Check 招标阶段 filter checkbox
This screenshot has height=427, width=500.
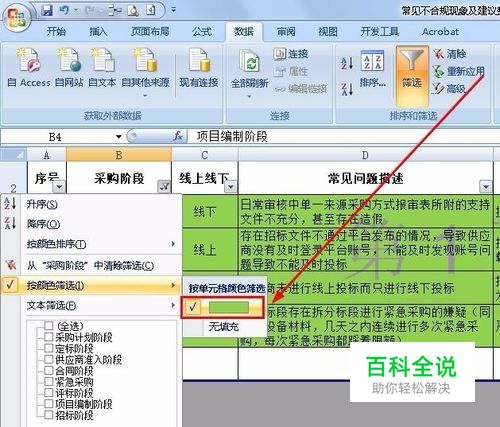point(49,415)
